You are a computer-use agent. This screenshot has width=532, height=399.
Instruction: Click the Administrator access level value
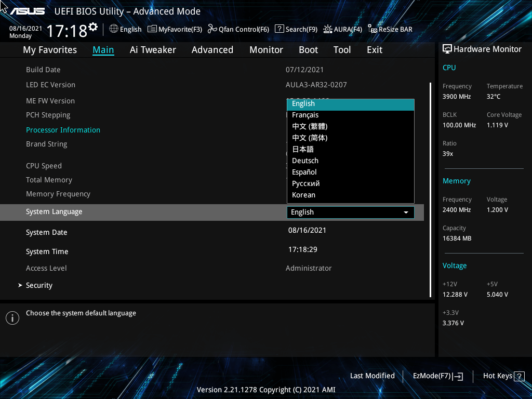point(309,269)
